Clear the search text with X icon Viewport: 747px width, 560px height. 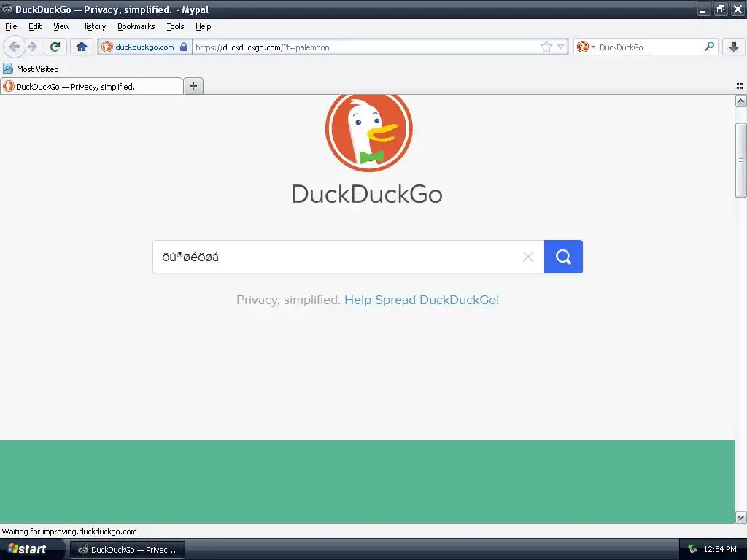point(528,257)
